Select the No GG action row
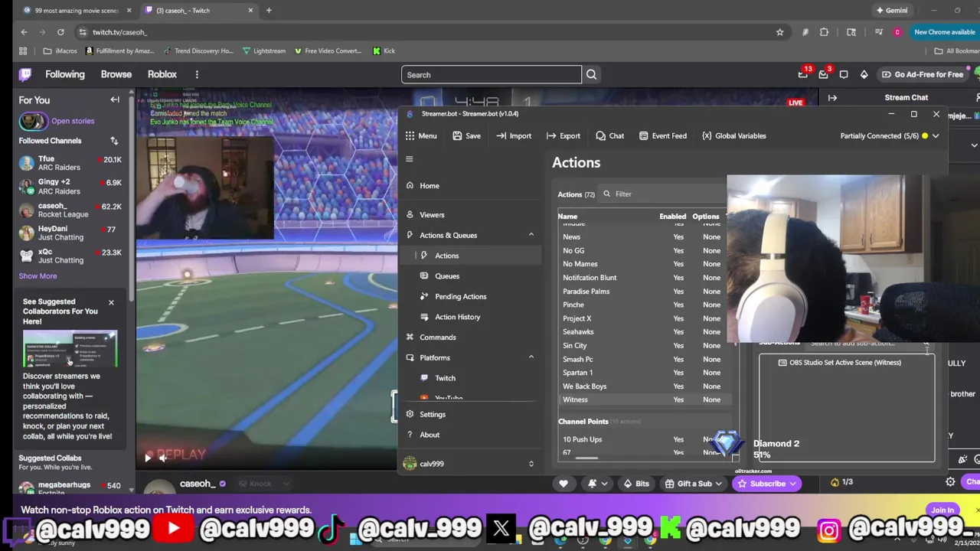The width and height of the screenshot is (980, 551). coord(643,250)
